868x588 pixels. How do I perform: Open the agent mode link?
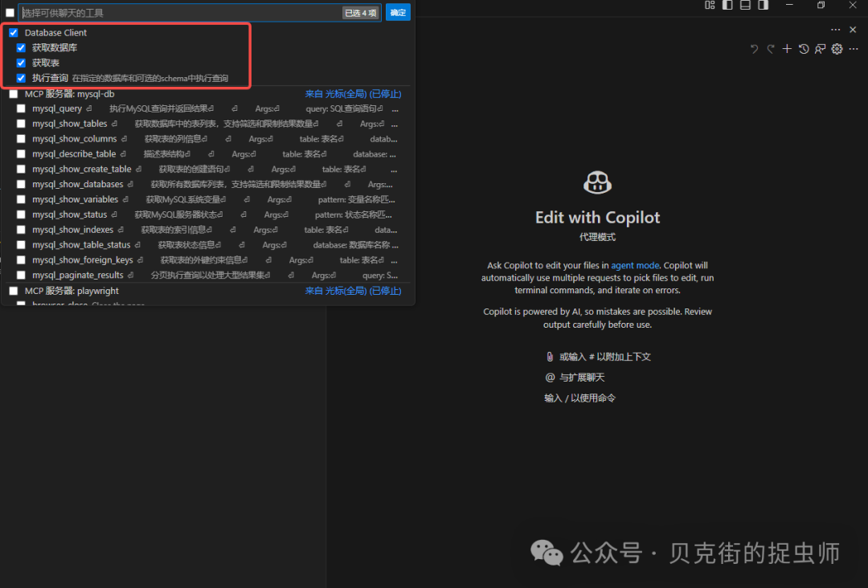pos(635,266)
